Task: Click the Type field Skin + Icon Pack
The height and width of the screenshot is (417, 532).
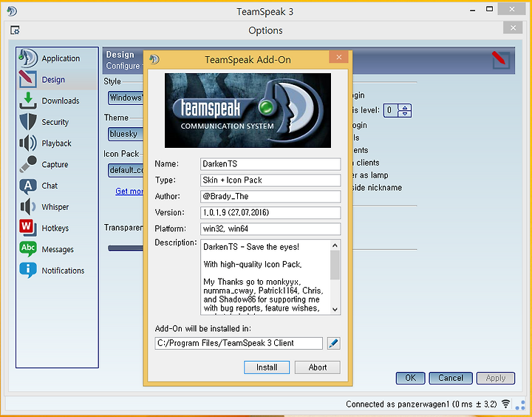Action: [270, 180]
